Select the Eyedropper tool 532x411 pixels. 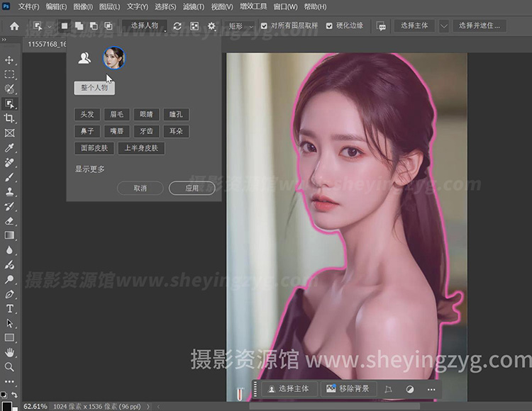10,148
